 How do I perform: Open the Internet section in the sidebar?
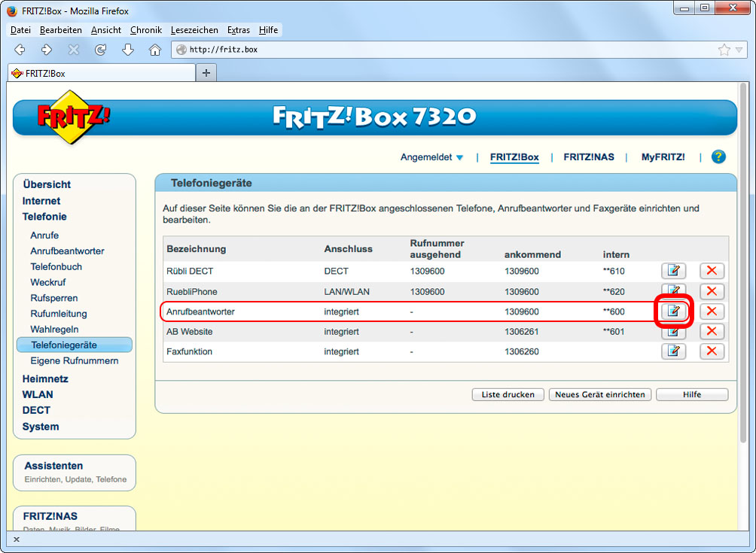click(x=41, y=201)
